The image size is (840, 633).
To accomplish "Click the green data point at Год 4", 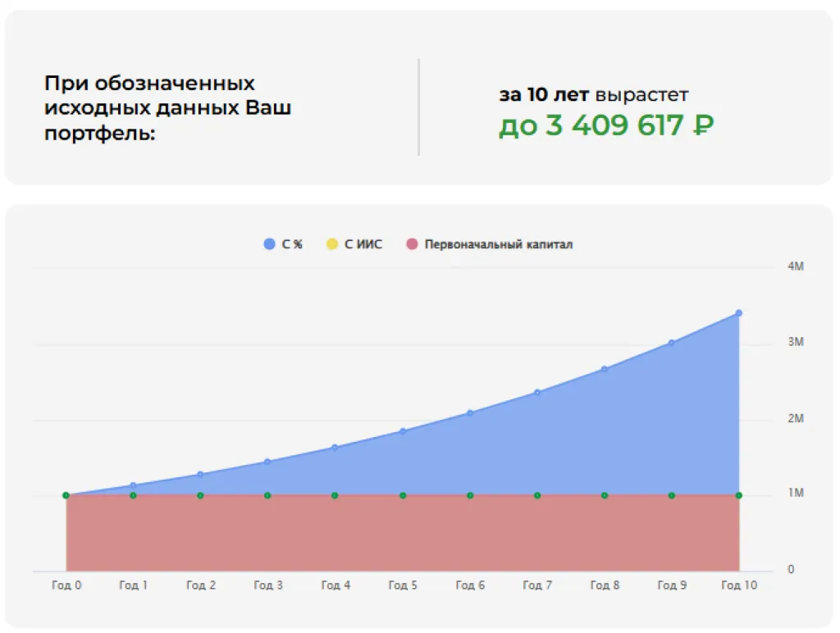I will [335, 495].
